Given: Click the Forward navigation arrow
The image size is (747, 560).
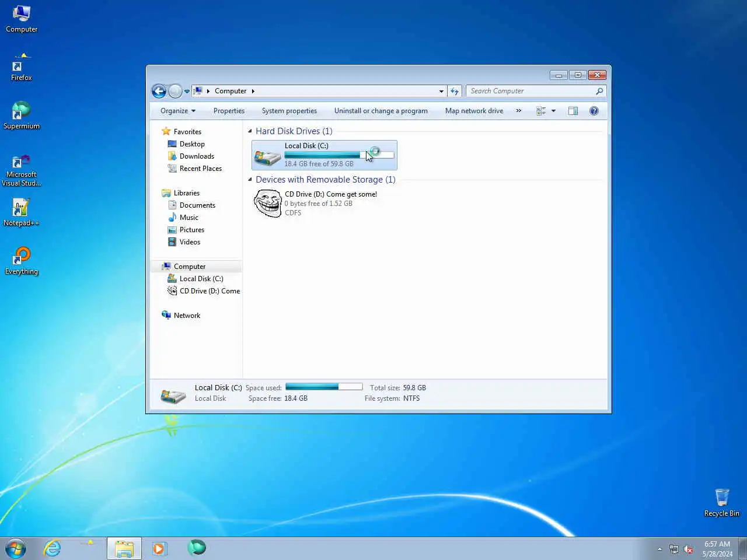Looking at the screenshot, I should click(175, 91).
